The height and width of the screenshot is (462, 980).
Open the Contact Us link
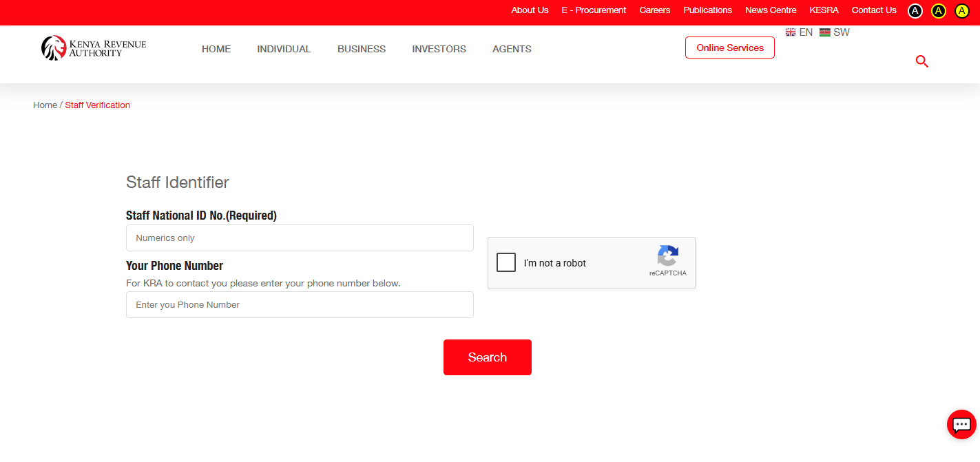874,10
